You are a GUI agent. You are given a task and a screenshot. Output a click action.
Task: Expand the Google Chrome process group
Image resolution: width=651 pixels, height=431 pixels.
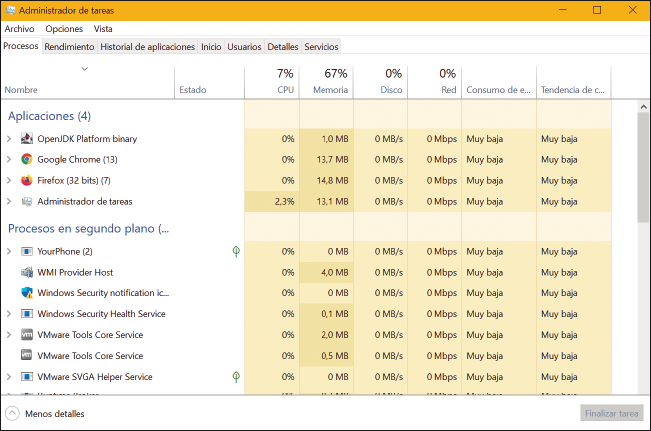(x=9, y=159)
